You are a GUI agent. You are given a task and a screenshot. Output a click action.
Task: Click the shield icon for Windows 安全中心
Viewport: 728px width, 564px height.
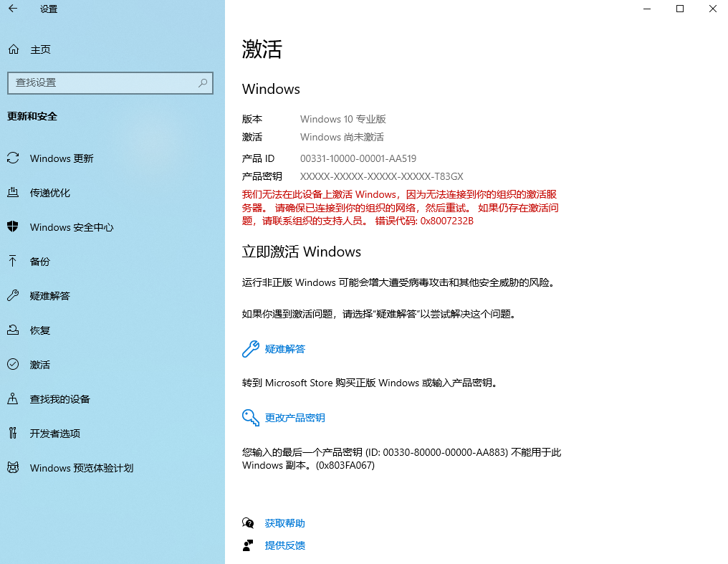pyautogui.click(x=13, y=226)
